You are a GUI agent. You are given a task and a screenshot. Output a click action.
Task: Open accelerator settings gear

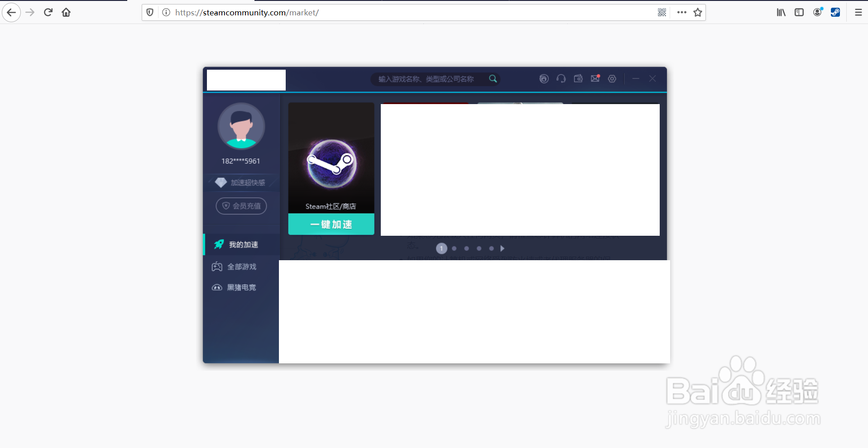(x=612, y=79)
